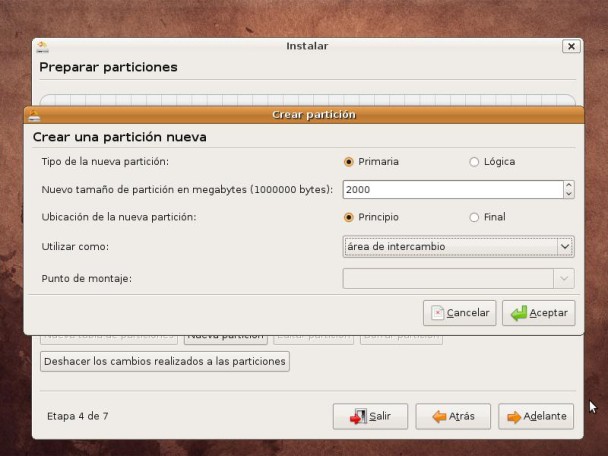The image size is (608, 456).
Task: Select Principio as partition location
Action: click(349, 217)
